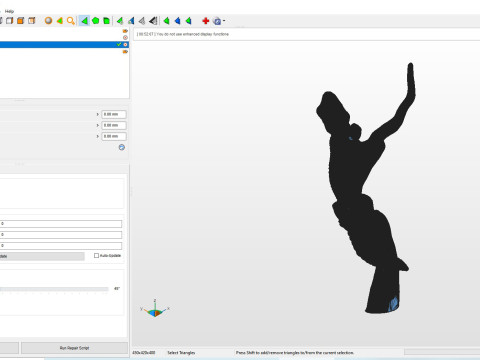Click the button left of Run Repair Script
This screenshot has height=360, width=480.
(9, 348)
